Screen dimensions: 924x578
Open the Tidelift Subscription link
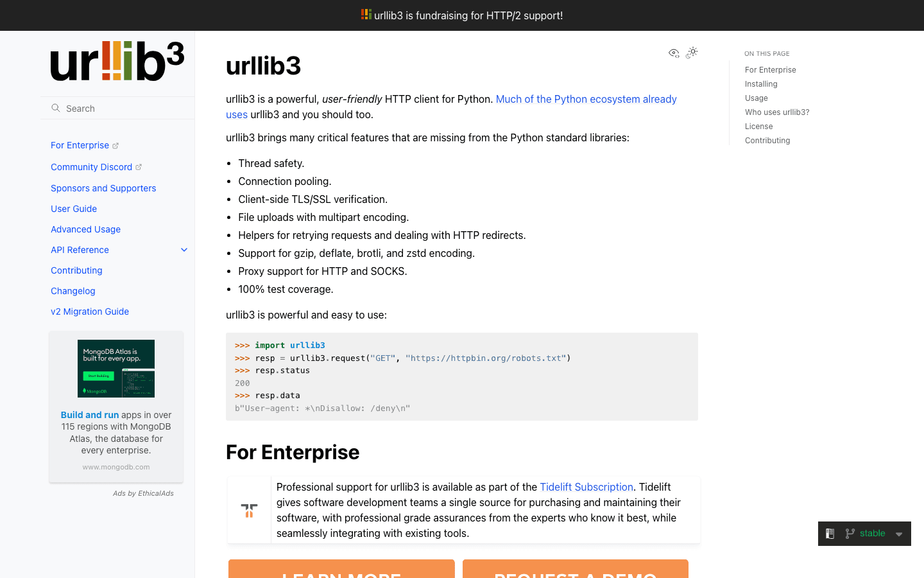[x=586, y=487]
